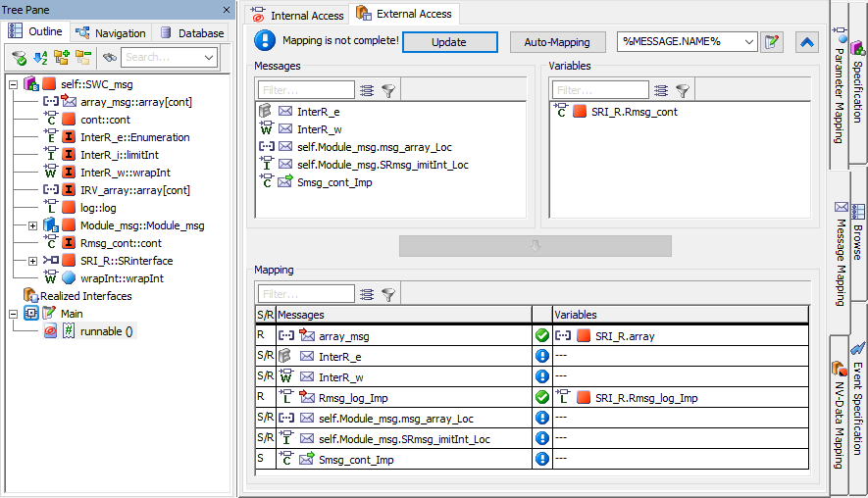The image size is (868, 498).
Task: Select InterR_i::limitInt tree item
Action: (120, 155)
